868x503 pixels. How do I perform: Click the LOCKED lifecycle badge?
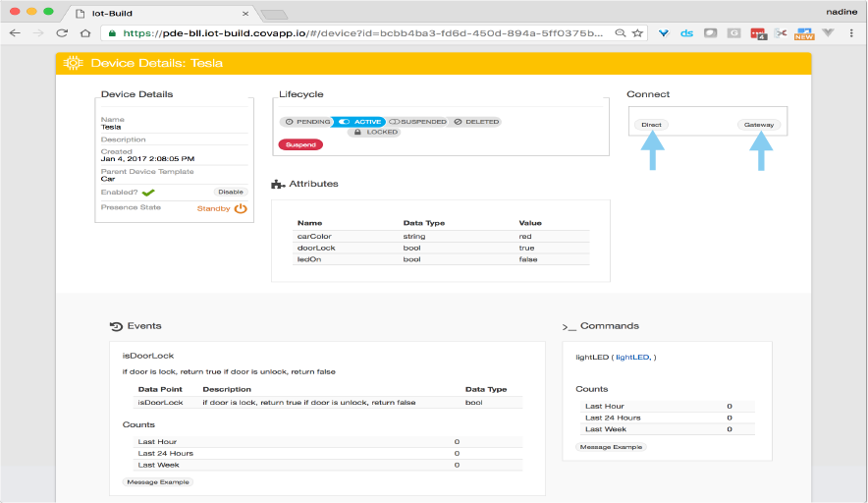click(374, 132)
